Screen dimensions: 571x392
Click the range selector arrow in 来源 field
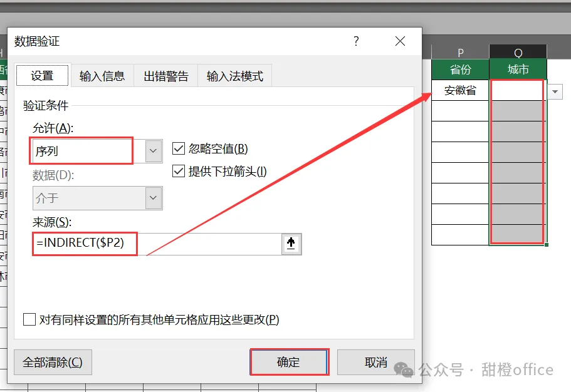291,244
